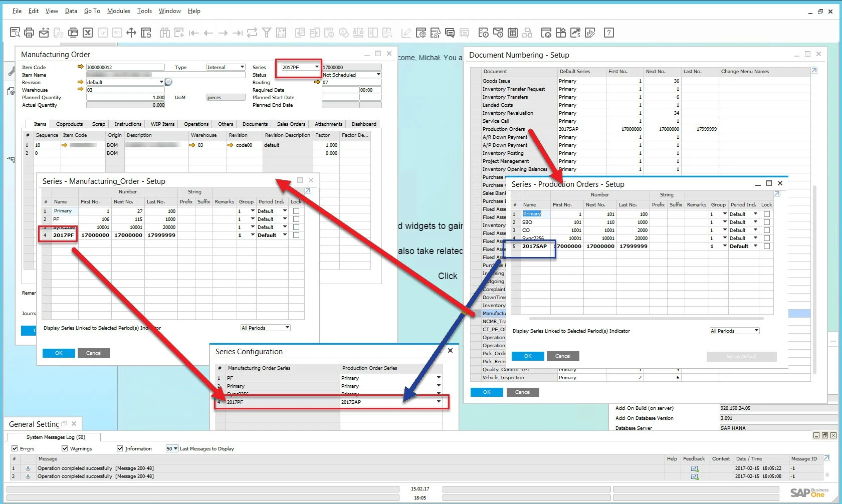Click horizontal scrollbar in Production Orders Setup
The height and width of the screenshot is (504, 842).
tap(646, 319)
